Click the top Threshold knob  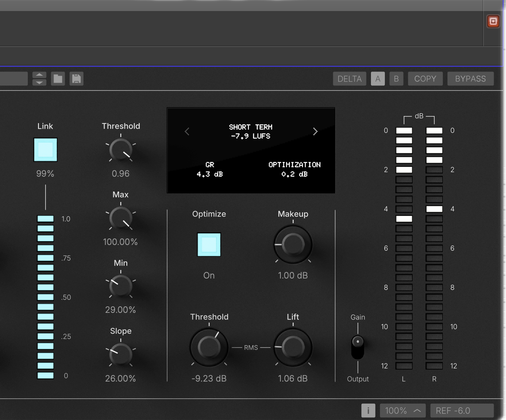coord(121,150)
